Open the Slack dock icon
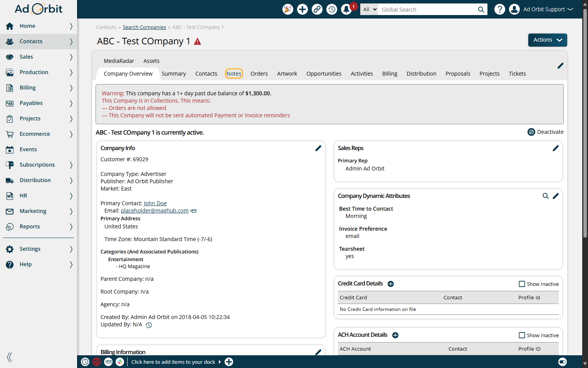The height and width of the screenshot is (368, 588). [x=120, y=362]
